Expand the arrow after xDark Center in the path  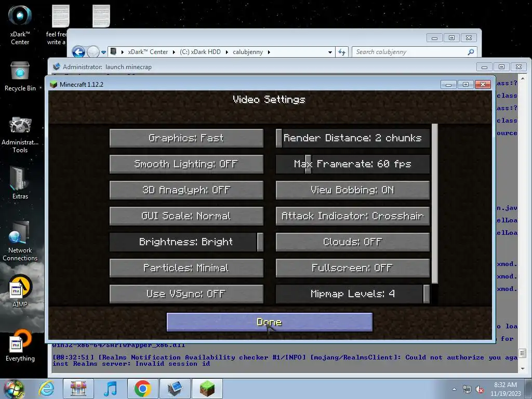[x=174, y=52]
